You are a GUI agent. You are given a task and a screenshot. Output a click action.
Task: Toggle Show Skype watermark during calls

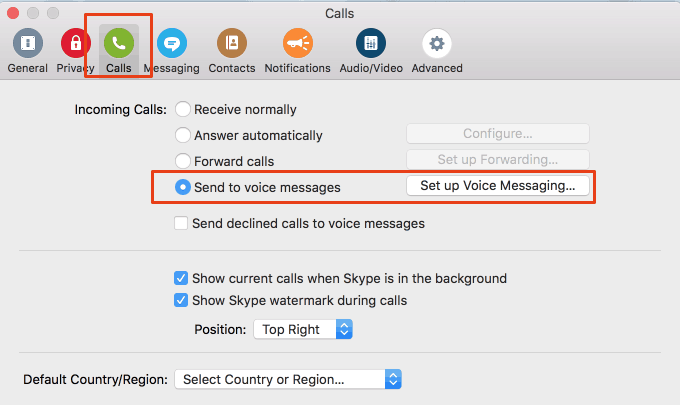[x=181, y=300]
